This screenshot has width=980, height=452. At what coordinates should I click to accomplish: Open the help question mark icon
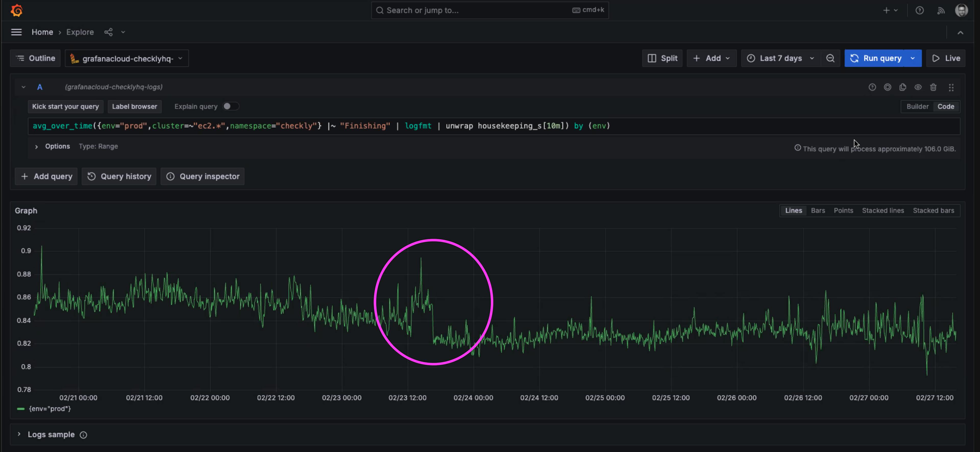[x=919, y=10]
